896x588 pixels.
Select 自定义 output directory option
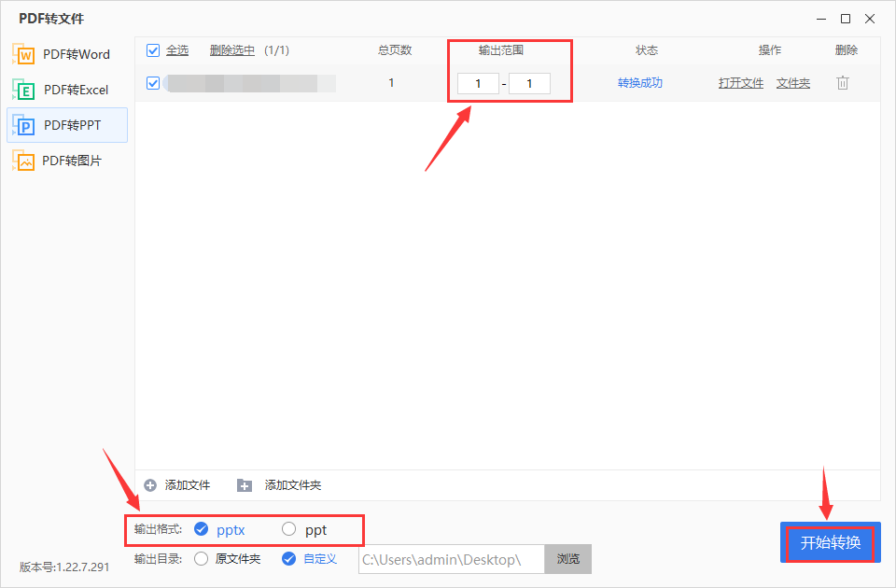click(288, 559)
